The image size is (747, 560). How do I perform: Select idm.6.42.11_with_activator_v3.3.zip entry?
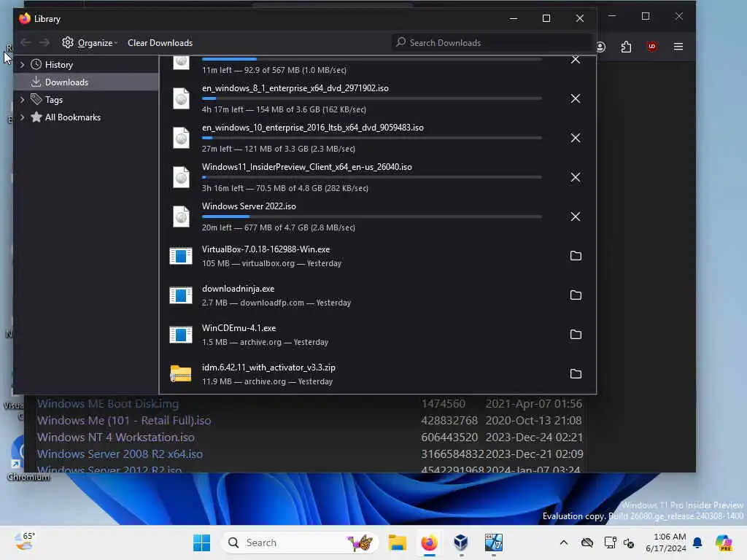click(x=377, y=374)
